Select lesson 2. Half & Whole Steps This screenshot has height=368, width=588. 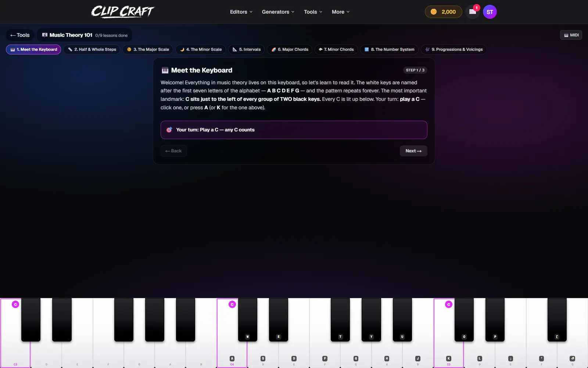(x=92, y=49)
